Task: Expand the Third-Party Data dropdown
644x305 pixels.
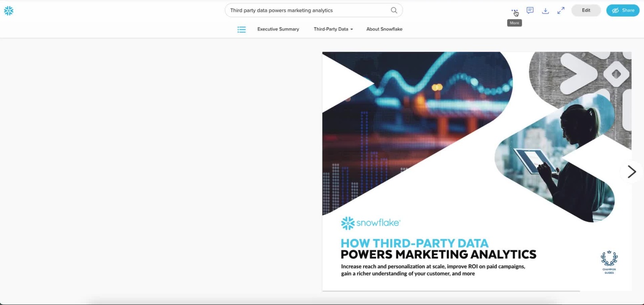Action: pyautogui.click(x=333, y=29)
